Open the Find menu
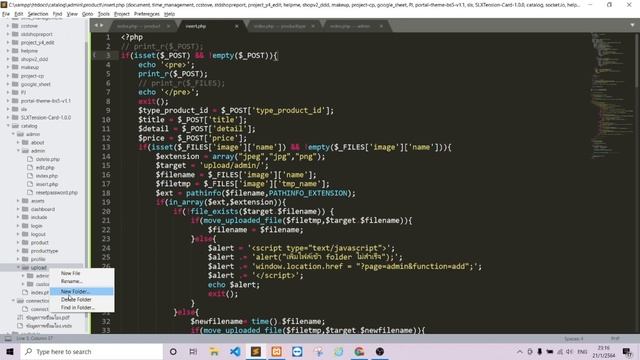 (57, 14)
